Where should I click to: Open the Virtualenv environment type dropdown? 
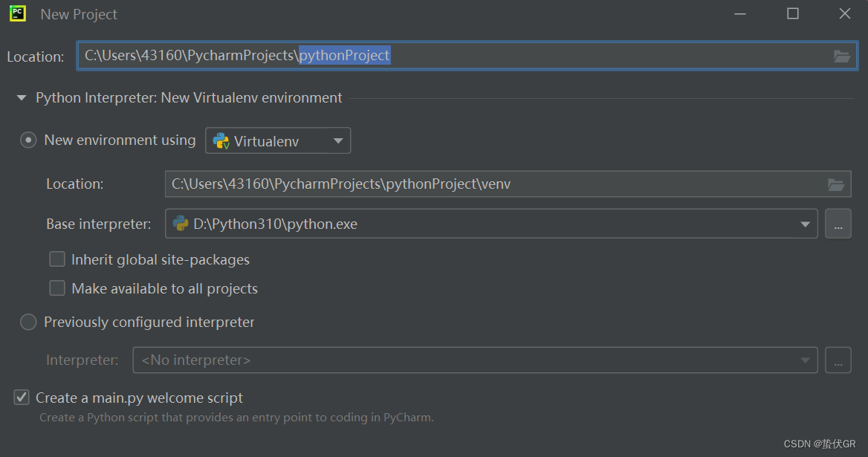coord(278,140)
